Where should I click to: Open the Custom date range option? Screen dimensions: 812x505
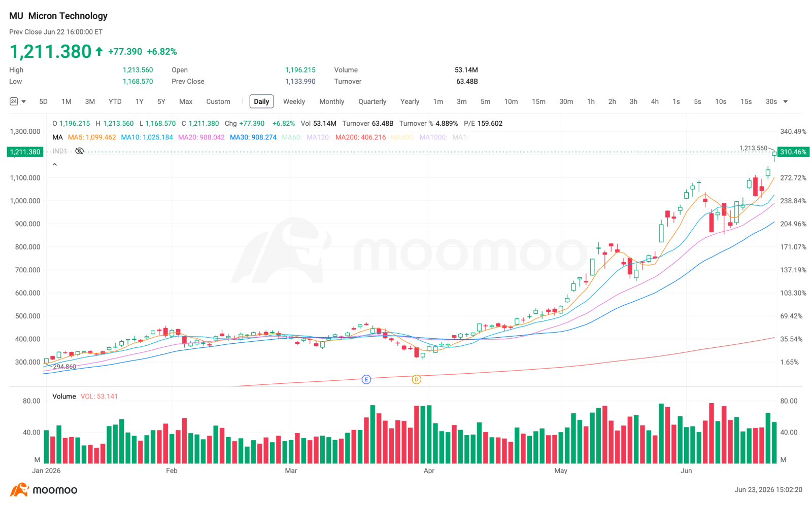[218, 101]
